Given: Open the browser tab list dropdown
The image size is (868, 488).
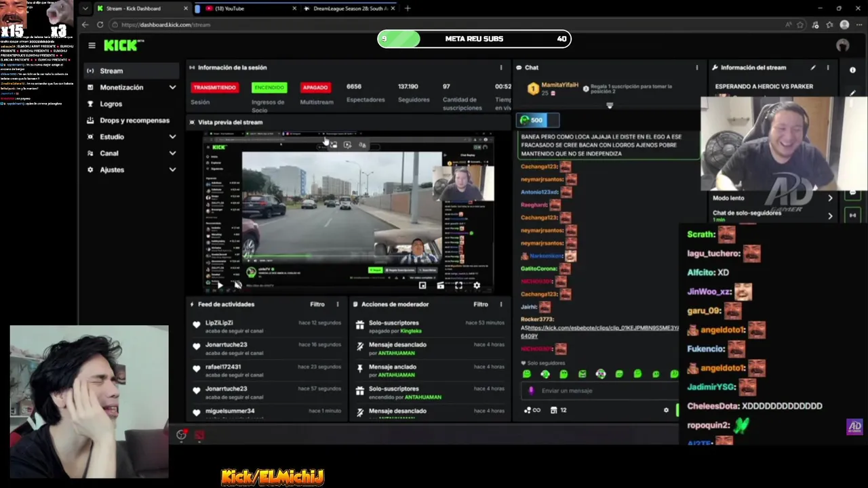Looking at the screenshot, I should [85, 8].
